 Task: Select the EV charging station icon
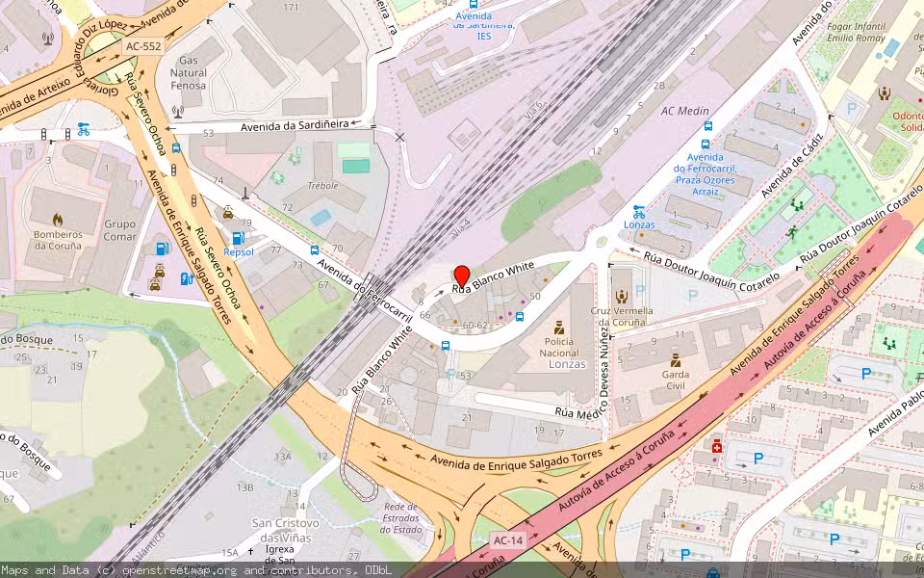click(187, 277)
